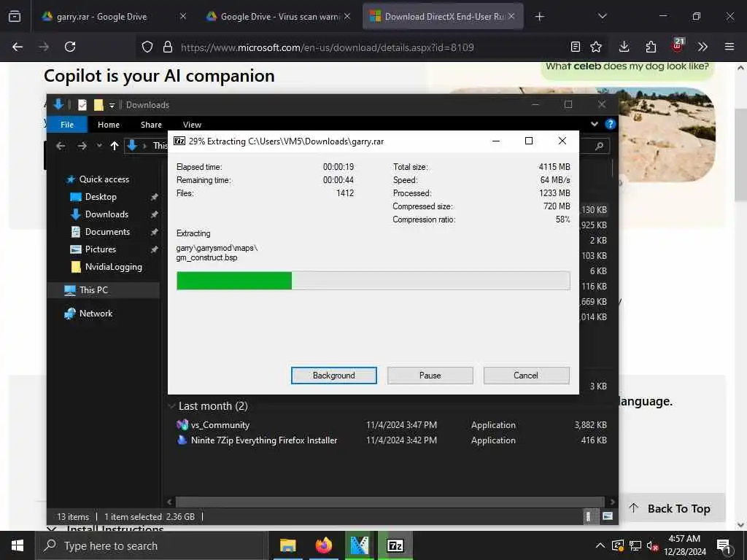Reload the Microsoft download page
The height and width of the screenshot is (560, 747).
(x=70, y=47)
